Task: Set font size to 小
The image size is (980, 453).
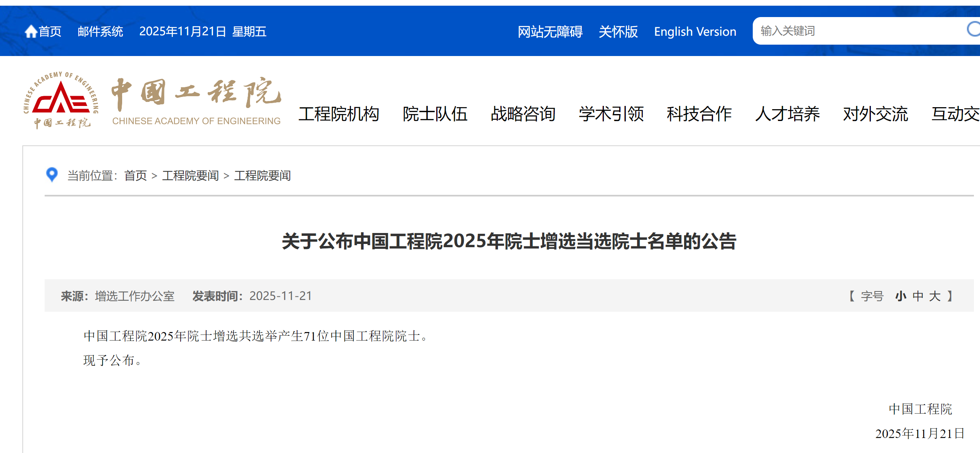Action: 901,296
